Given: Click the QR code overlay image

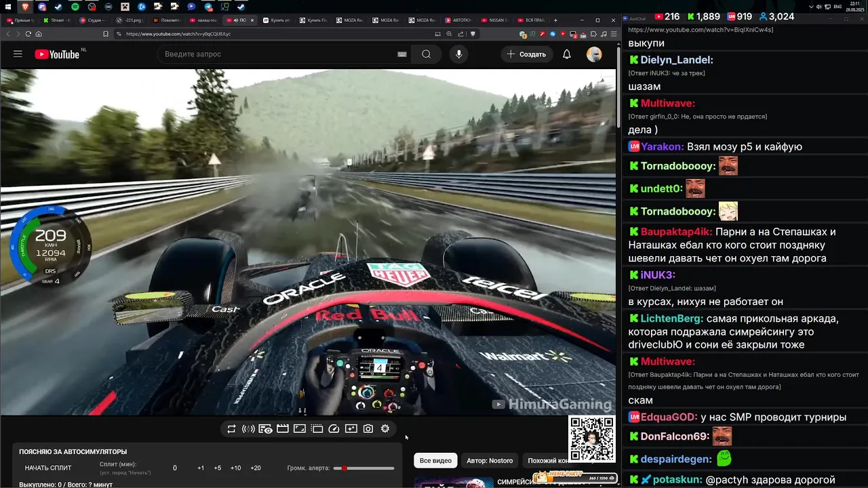Looking at the screenshot, I should pyautogui.click(x=592, y=440).
